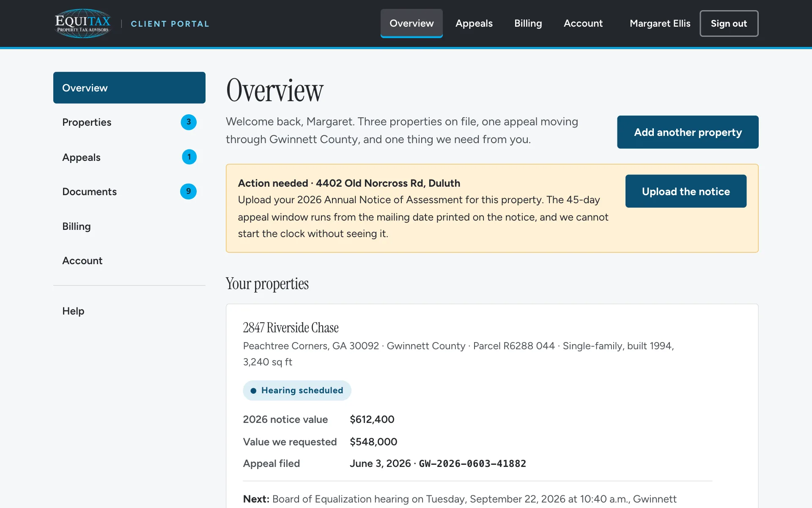
Task: Open the Overview tab in top navigation
Action: coord(411,23)
